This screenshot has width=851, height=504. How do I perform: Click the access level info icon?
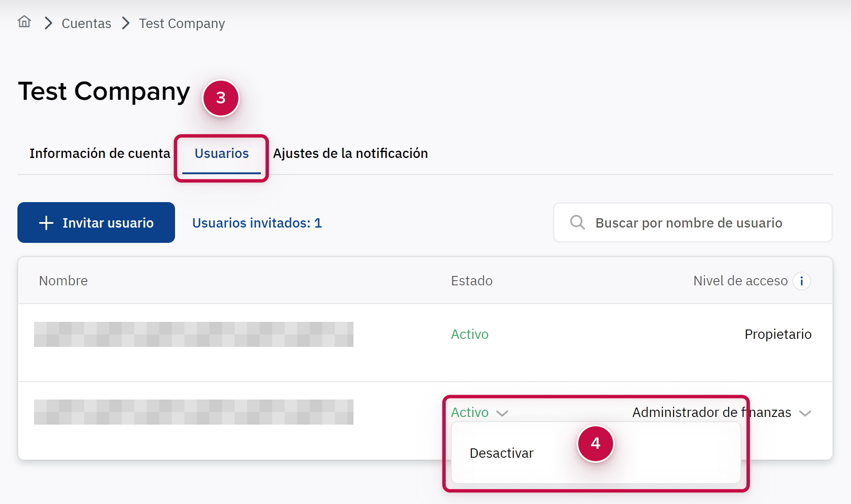[801, 281]
